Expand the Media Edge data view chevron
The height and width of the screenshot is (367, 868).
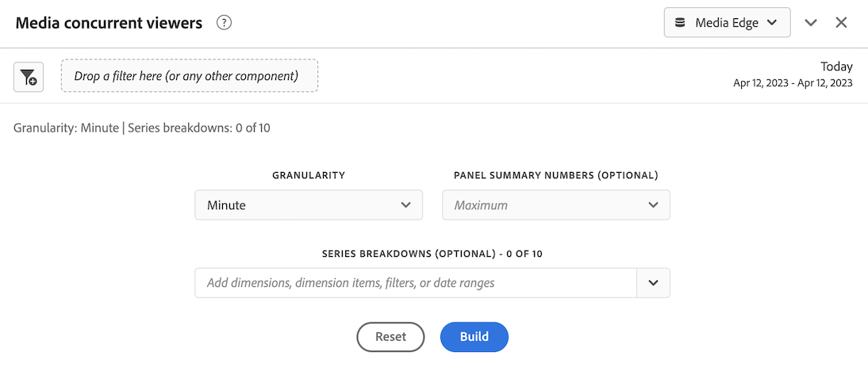772,23
